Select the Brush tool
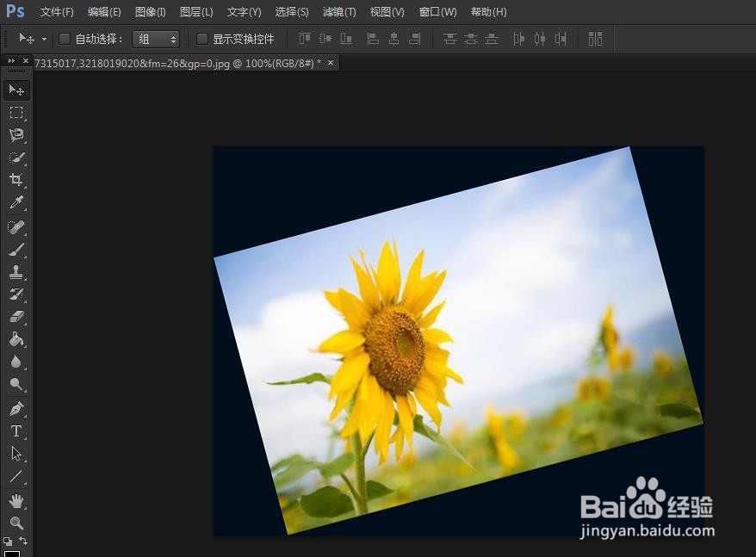 tap(16, 250)
